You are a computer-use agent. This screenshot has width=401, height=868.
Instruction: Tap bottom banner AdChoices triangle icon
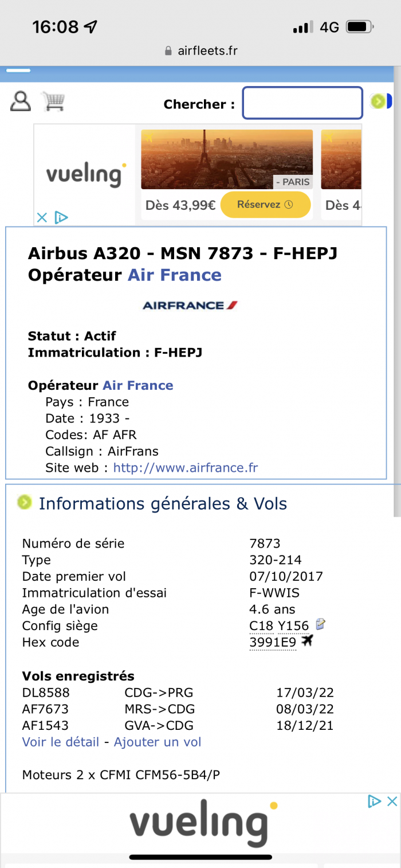click(374, 801)
